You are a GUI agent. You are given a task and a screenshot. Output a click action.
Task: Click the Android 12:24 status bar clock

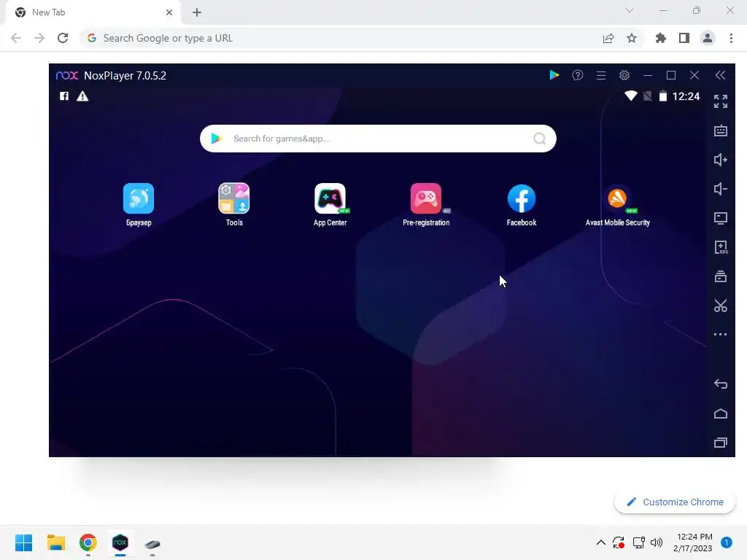pos(686,97)
